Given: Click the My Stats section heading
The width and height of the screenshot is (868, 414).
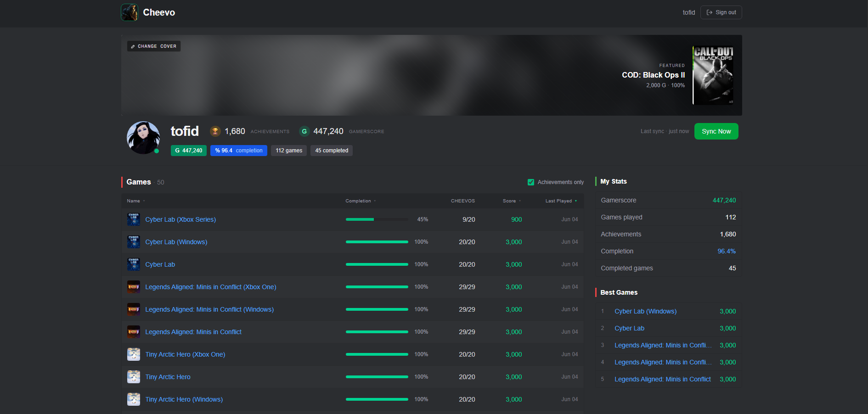Looking at the screenshot, I should click(x=614, y=181).
